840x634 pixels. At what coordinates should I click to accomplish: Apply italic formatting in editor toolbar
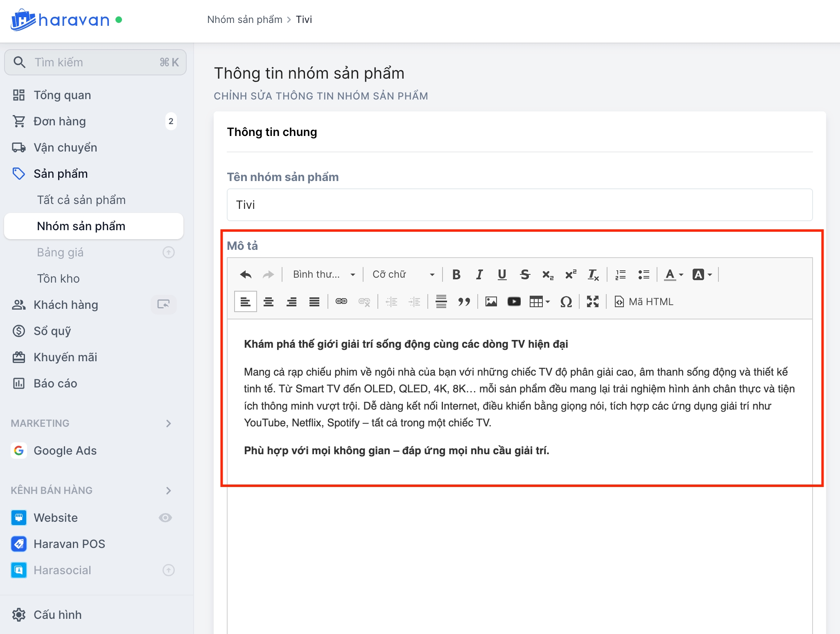click(x=479, y=274)
